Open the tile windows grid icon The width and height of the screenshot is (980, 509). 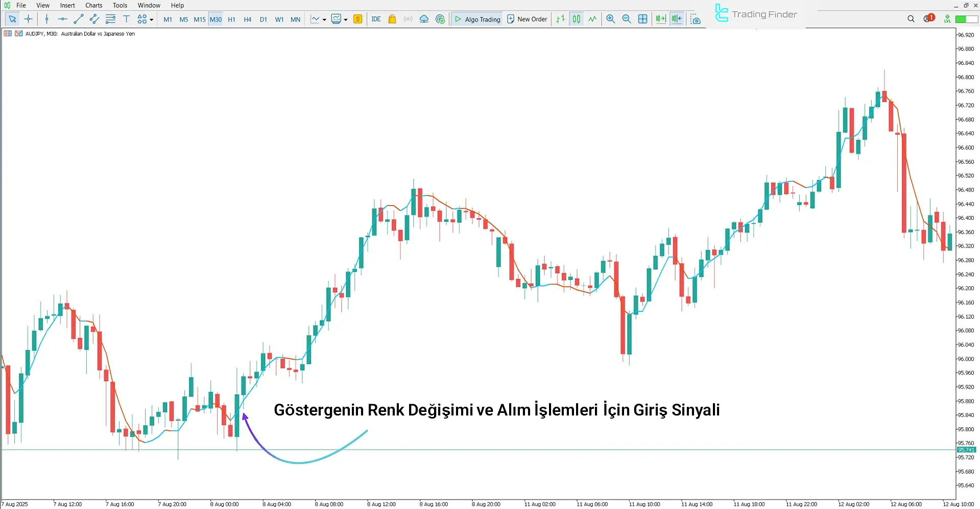[x=642, y=19]
